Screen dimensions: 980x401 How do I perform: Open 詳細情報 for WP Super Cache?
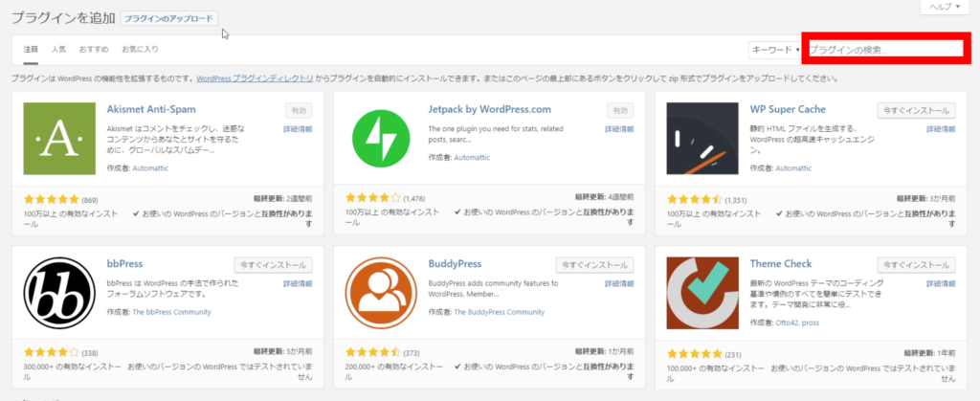(941, 129)
